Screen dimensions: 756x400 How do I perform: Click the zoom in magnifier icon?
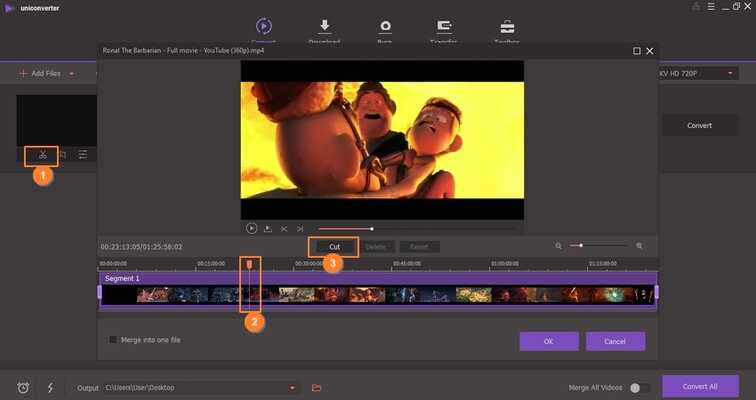point(639,246)
